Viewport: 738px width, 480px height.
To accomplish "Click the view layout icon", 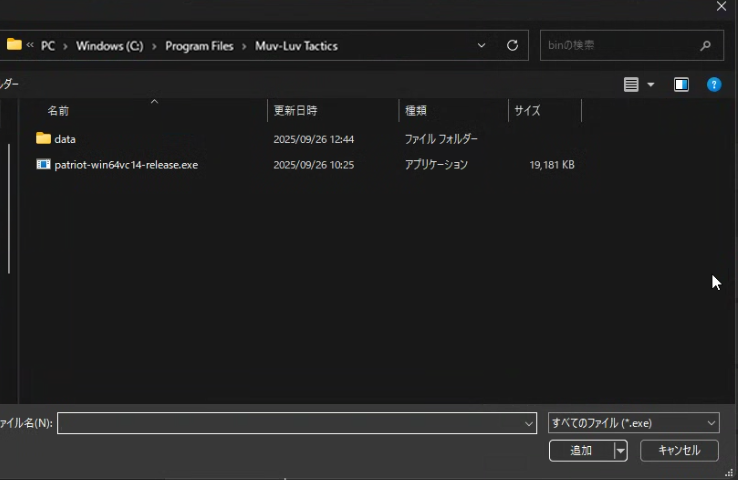I will (x=631, y=85).
